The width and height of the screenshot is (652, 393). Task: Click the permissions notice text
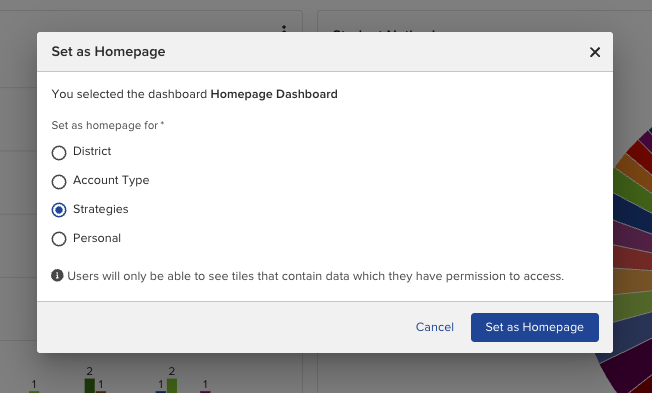(316, 276)
